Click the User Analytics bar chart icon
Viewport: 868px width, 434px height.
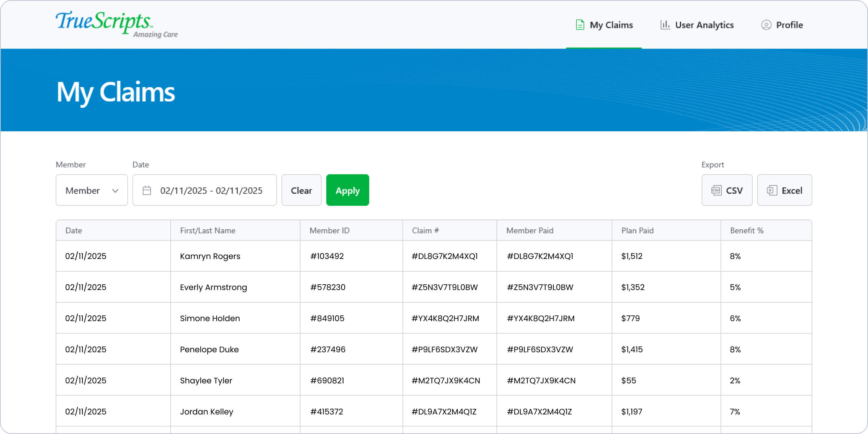(x=665, y=25)
